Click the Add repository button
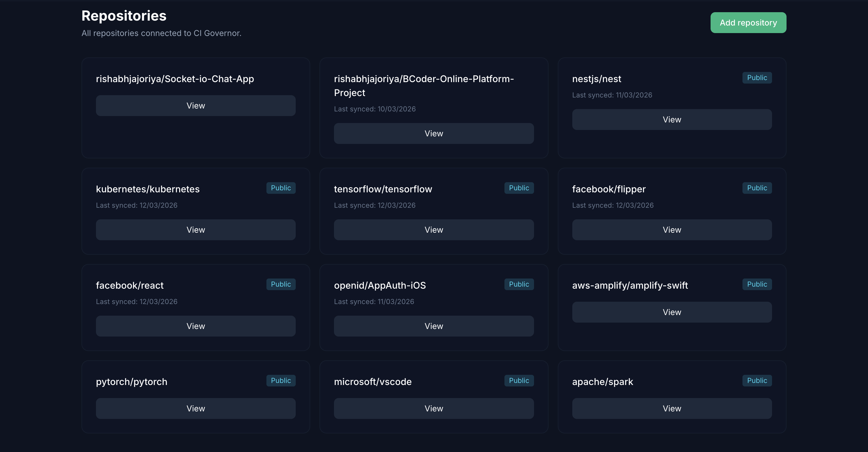868x452 pixels. [x=748, y=23]
